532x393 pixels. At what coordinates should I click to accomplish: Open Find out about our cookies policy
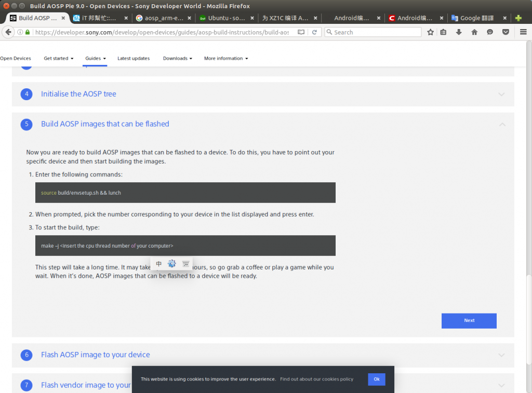pos(316,379)
